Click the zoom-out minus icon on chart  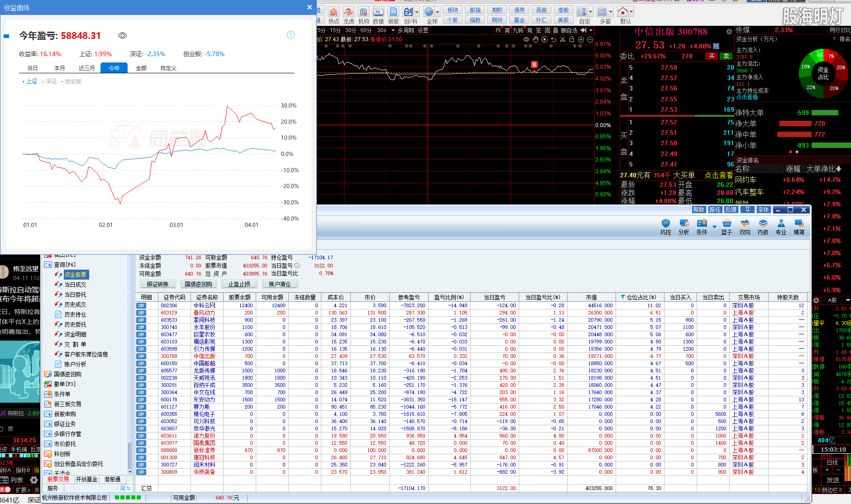590,39
